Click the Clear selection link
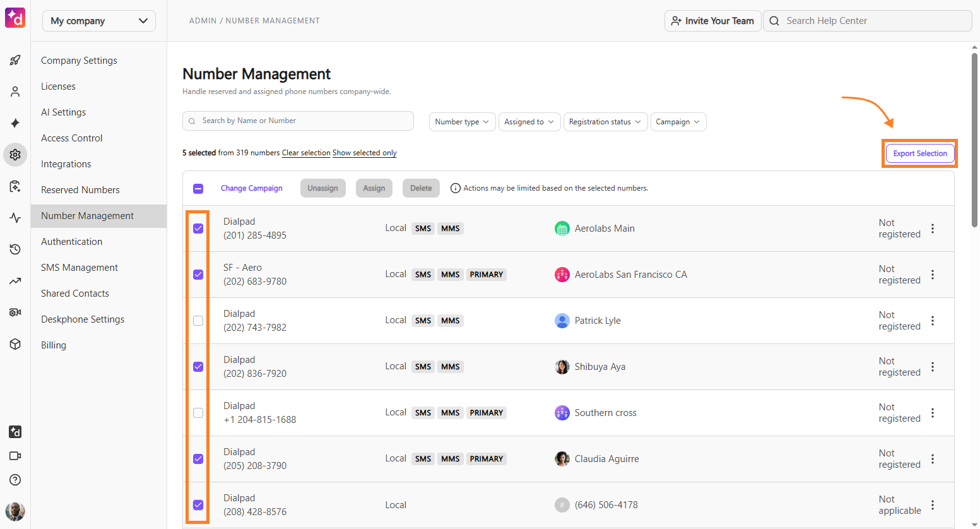The width and height of the screenshot is (980, 529). click(306, 153)
